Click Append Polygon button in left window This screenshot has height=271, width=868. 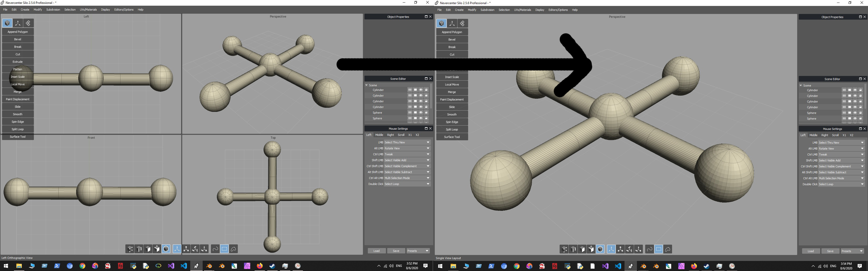[18, 32]
